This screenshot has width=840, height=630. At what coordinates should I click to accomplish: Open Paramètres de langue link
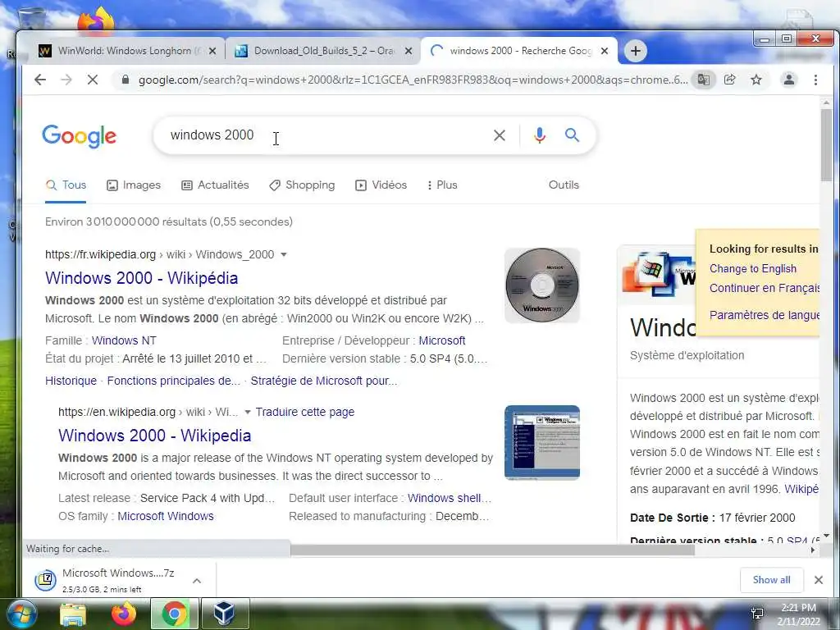(765, 315)
